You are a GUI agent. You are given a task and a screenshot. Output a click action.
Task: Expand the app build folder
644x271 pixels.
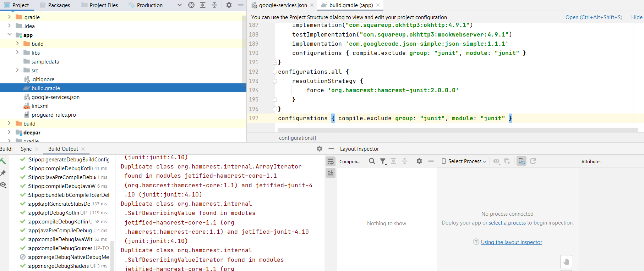(x=17, y=43)
